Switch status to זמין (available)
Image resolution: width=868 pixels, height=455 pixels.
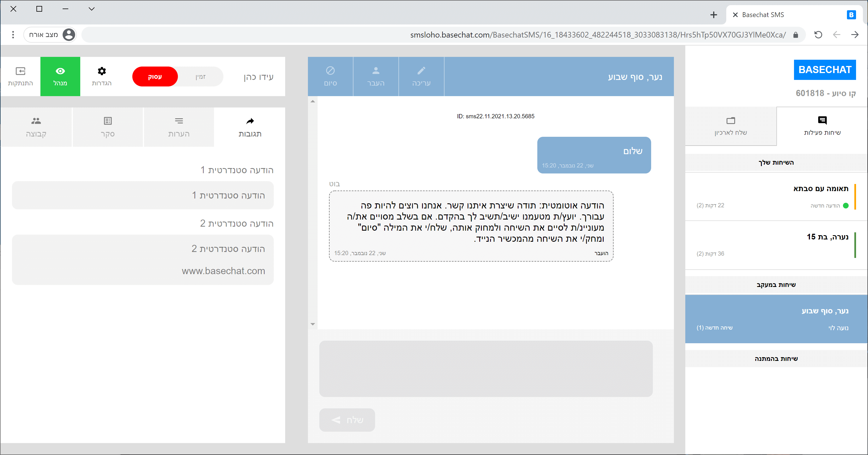click(x=200, y=77)
